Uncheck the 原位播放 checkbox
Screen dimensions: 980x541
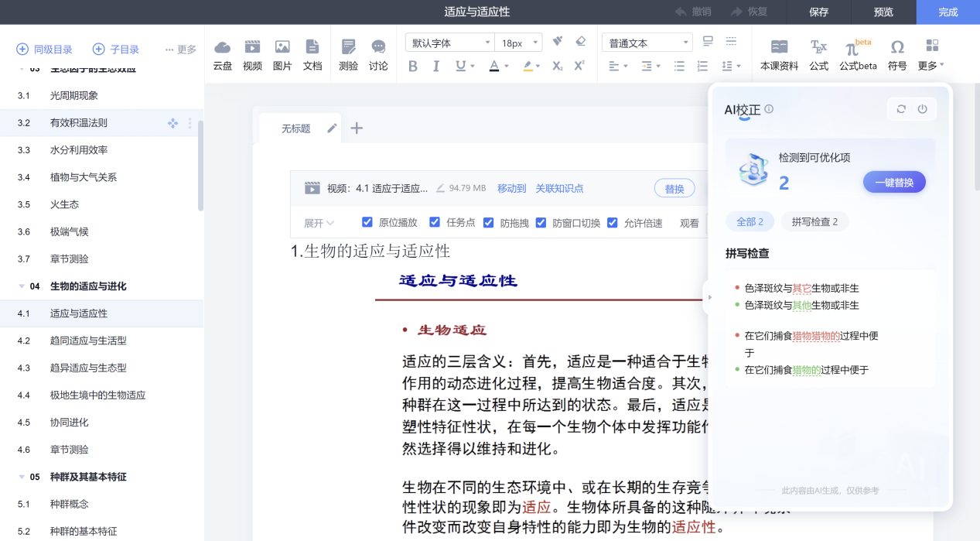tap(367, 223)
